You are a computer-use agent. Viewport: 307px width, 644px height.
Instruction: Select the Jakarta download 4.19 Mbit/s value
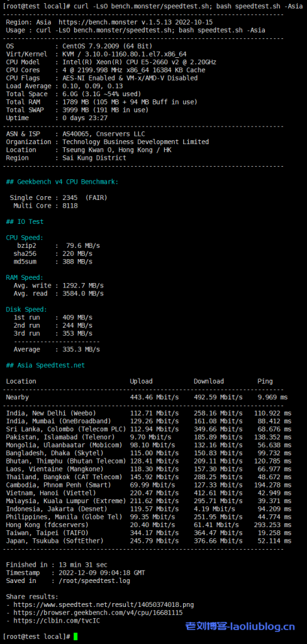[x=215, y=509]
